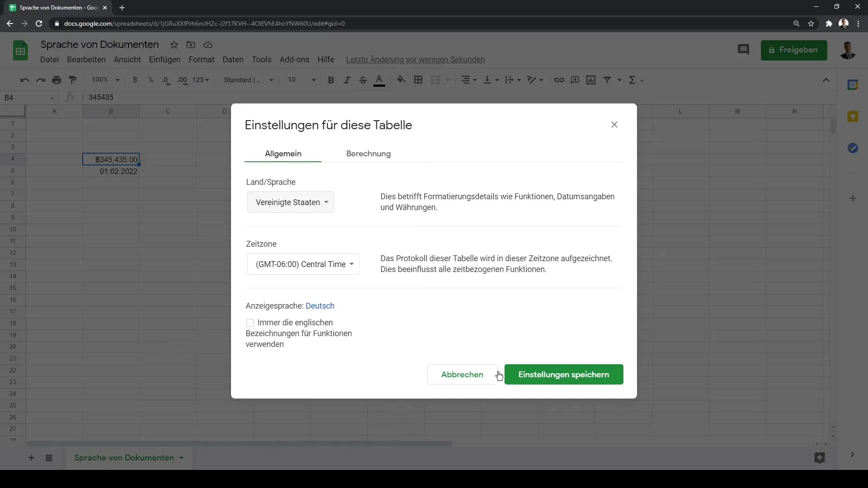Open the Bearbeiten menu
Image resolution: width=868 pixels, height=488 pixels.
pyautogui.click(x=86, y=60)
